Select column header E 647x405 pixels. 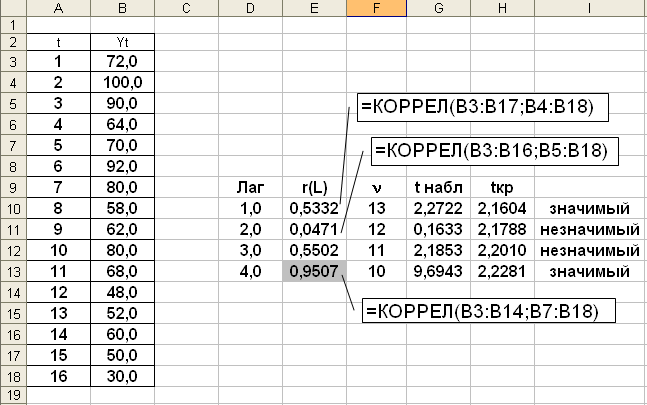314,8
